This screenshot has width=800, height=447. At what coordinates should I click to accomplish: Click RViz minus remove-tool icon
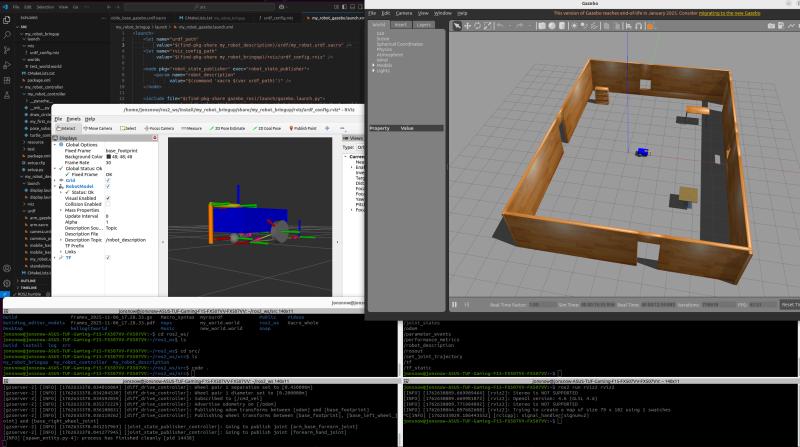coord(342,128)
